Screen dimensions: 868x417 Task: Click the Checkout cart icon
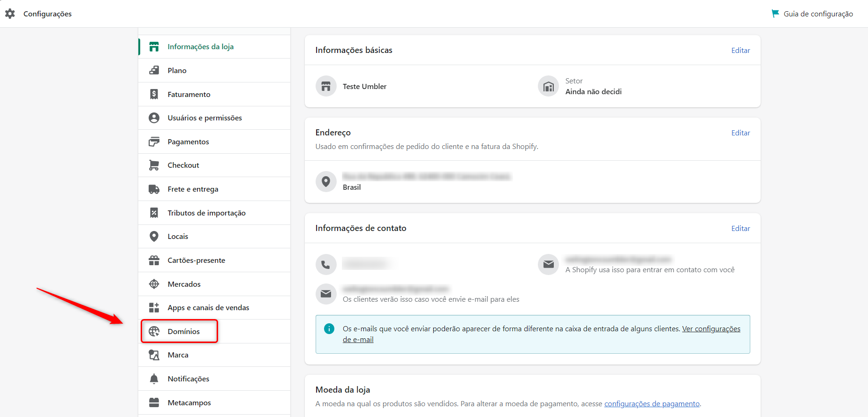154,165
